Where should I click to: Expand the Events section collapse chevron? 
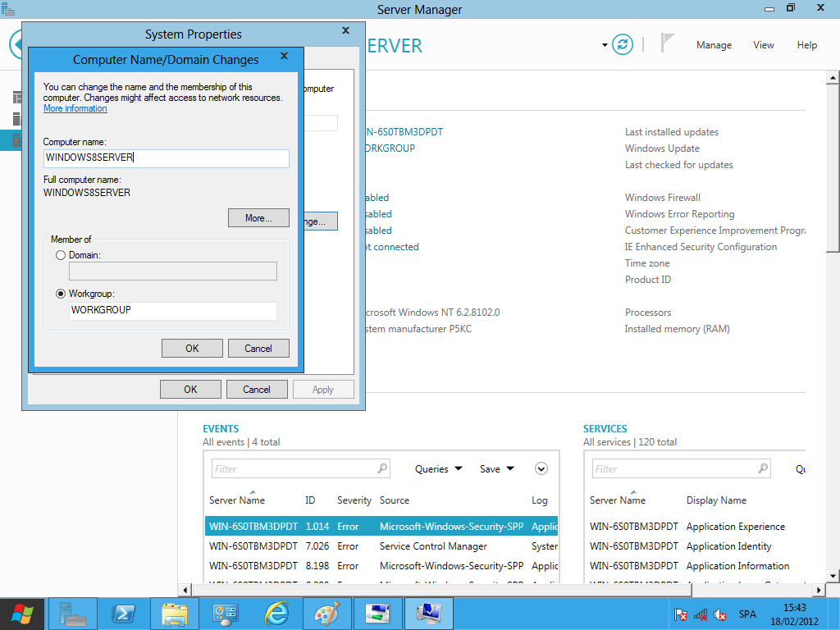tap(541, 468)
